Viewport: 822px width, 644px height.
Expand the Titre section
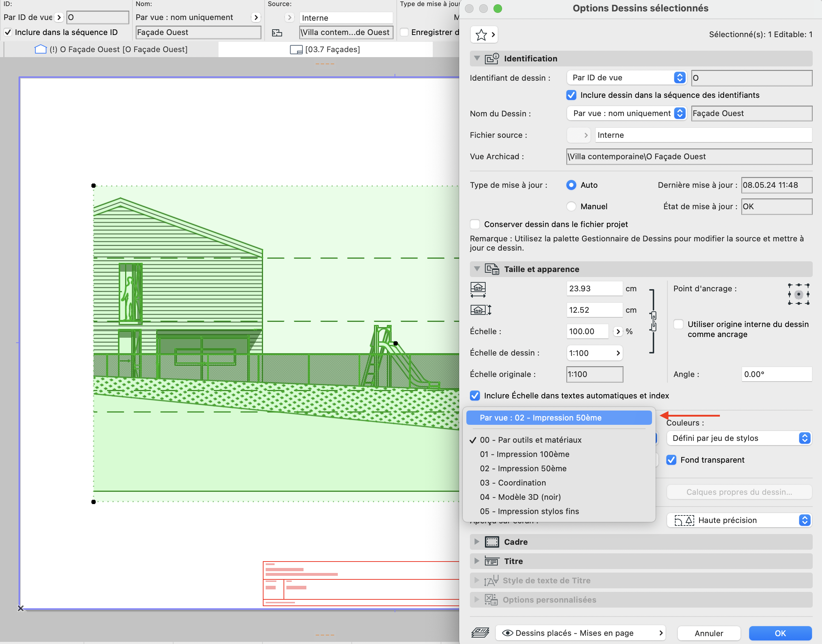pos(477,561)
